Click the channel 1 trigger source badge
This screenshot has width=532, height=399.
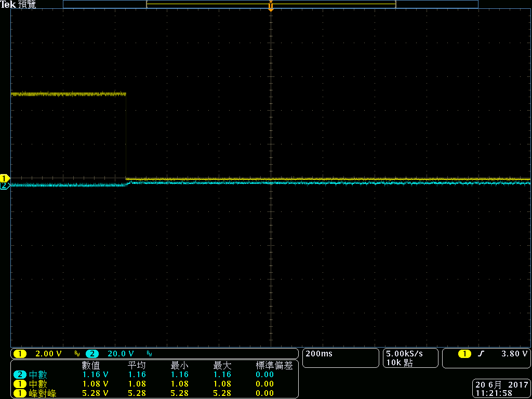click(x=464, y=354)
